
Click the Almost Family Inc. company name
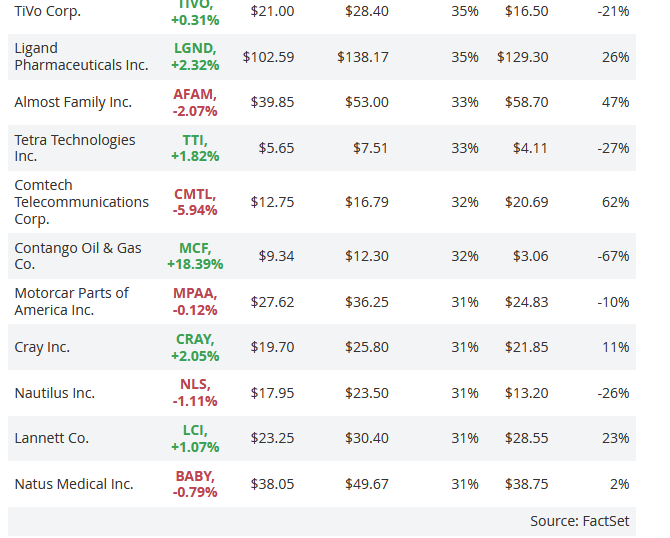73,102
